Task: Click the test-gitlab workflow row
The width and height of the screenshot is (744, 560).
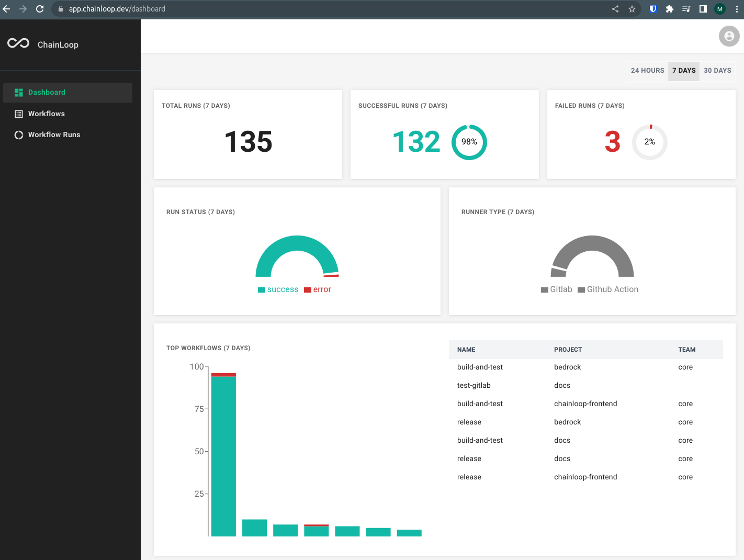Action: 474,386
